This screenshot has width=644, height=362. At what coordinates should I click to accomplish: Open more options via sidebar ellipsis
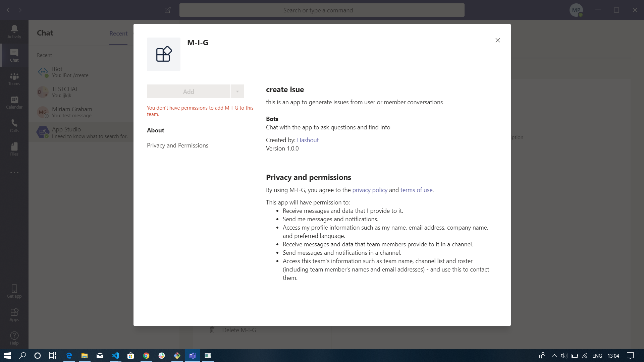pyautogui.click(x=14, y=173)
